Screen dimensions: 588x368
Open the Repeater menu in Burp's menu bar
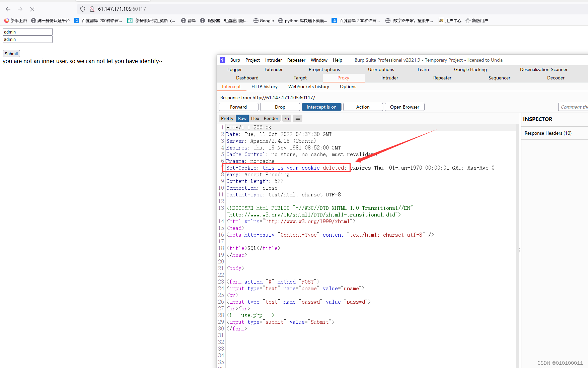point(296,60)
